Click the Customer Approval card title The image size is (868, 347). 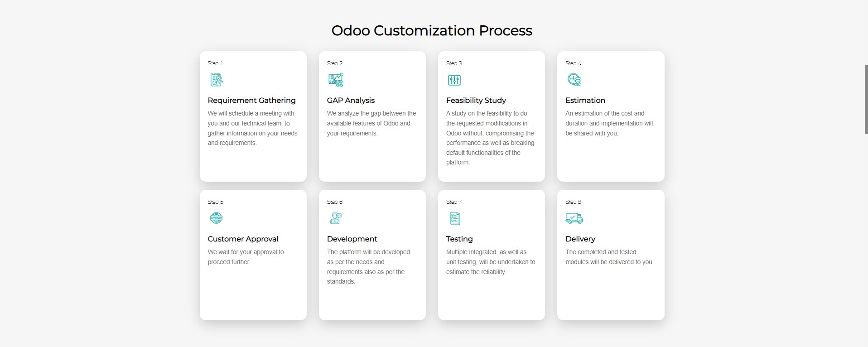[x=243, y=239]
